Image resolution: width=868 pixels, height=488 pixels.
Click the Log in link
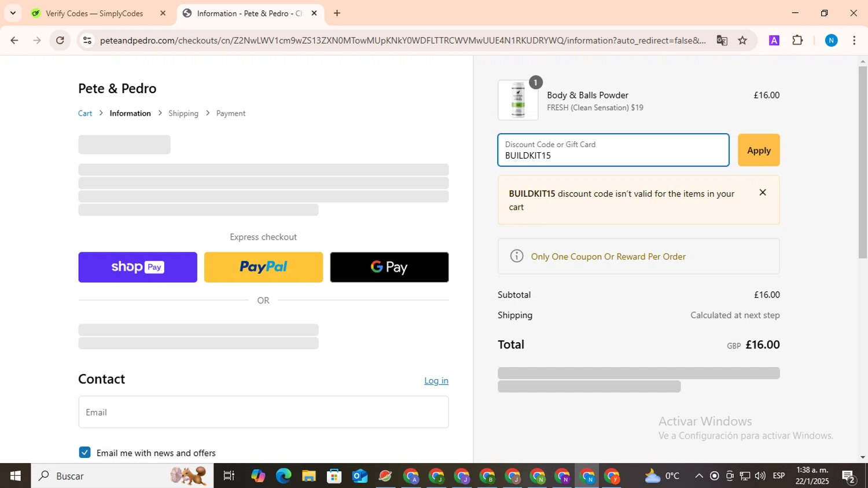click(x=436, y=380)
